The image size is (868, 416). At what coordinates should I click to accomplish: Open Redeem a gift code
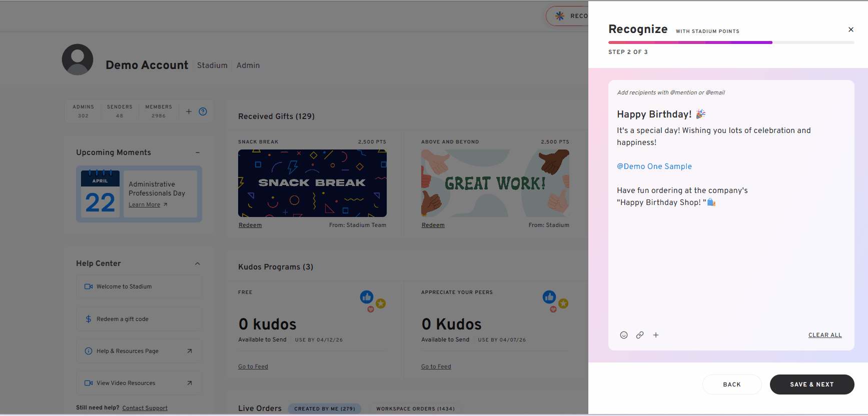click(139, 319)
